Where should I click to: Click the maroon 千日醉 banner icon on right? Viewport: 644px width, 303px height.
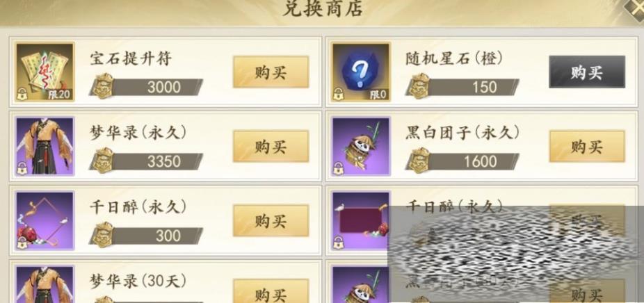[361, 221]
